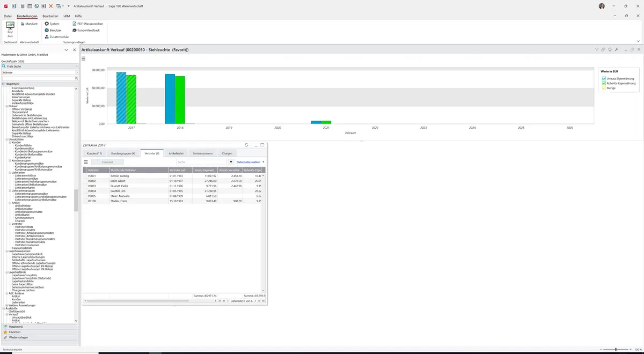This screenshot has height=354, width=644.
Task: Open the Bearbeiten menu
Action: point(50,16)
